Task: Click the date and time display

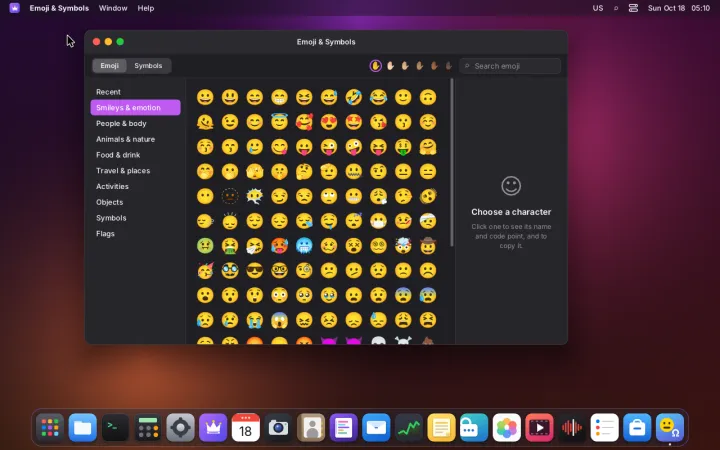Action: click(679, 8)
